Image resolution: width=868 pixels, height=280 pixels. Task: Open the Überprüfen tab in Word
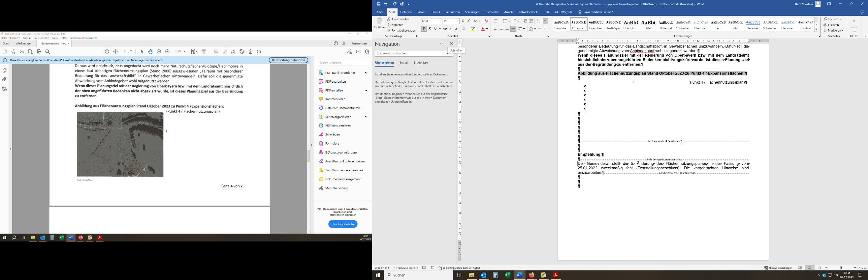[492, 12]
